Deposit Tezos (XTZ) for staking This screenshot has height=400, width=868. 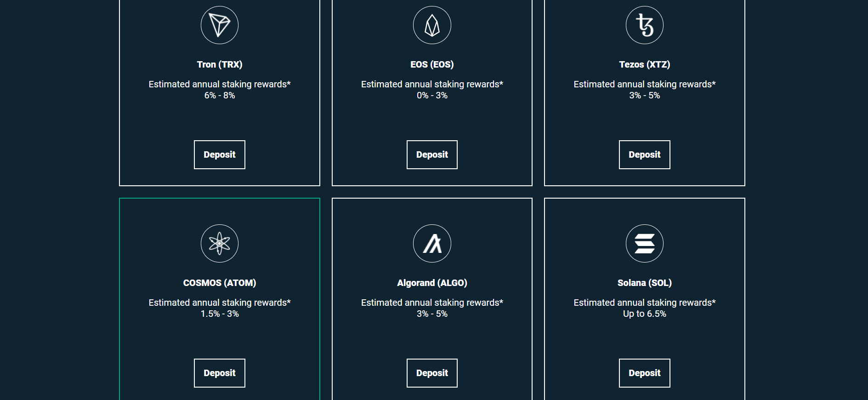coord(645,154)
